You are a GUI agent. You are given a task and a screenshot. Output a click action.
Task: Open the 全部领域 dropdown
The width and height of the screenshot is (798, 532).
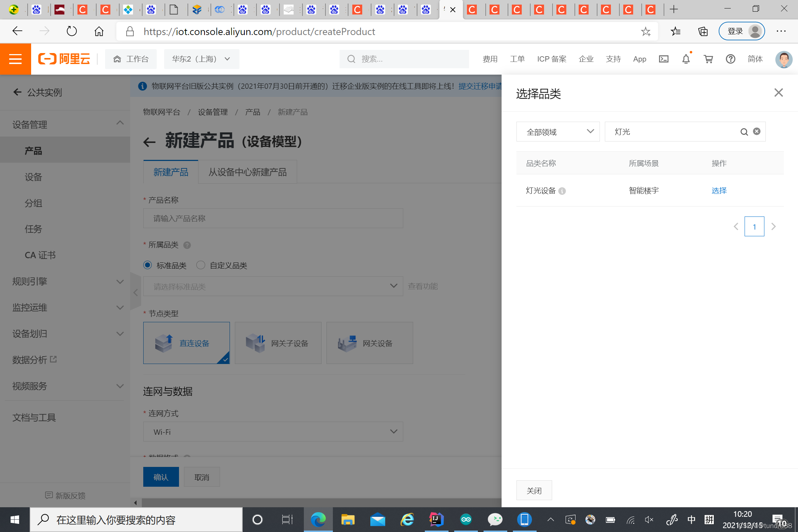point(558,132)
